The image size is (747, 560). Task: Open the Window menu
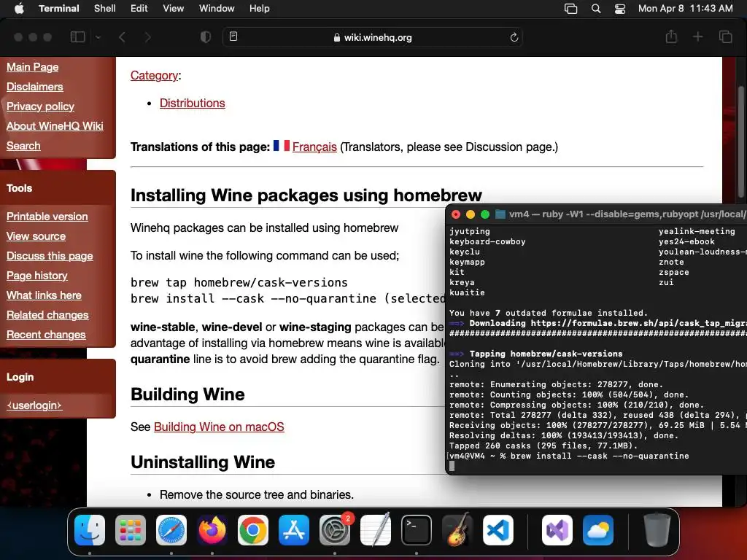coord(217,9)
